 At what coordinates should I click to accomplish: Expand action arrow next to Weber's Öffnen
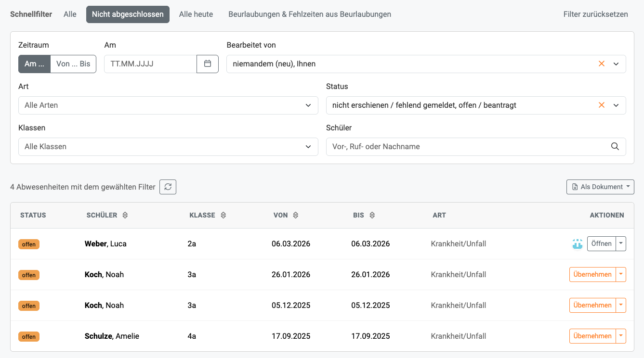(621, 244)
